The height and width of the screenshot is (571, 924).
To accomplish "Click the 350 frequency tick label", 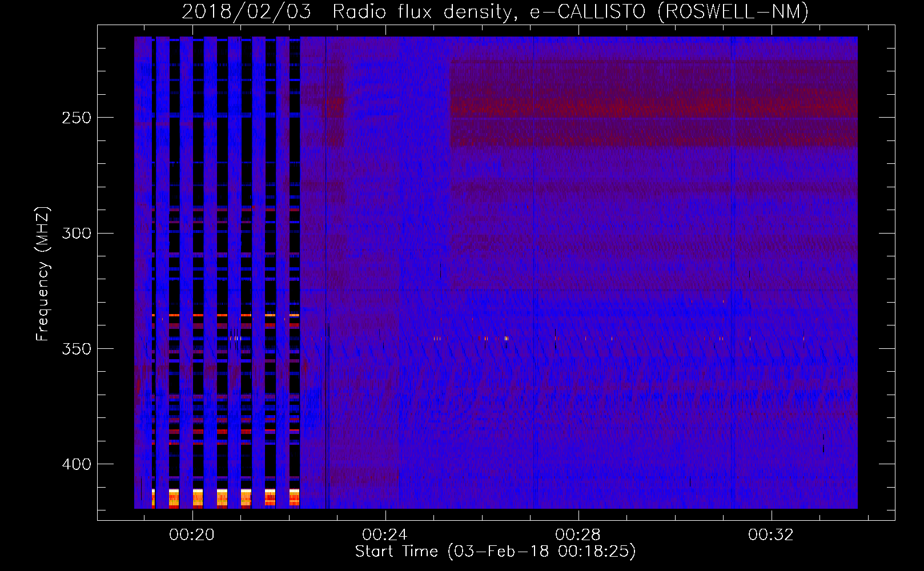I will (x=76, y=349).
